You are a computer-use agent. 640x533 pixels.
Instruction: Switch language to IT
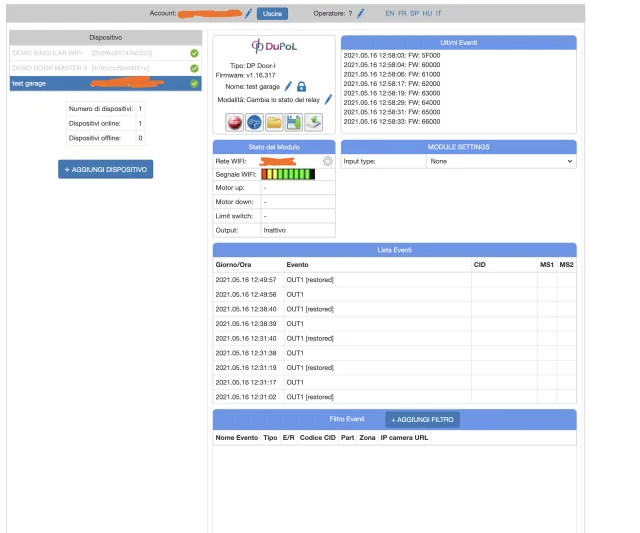pos(438,13)
